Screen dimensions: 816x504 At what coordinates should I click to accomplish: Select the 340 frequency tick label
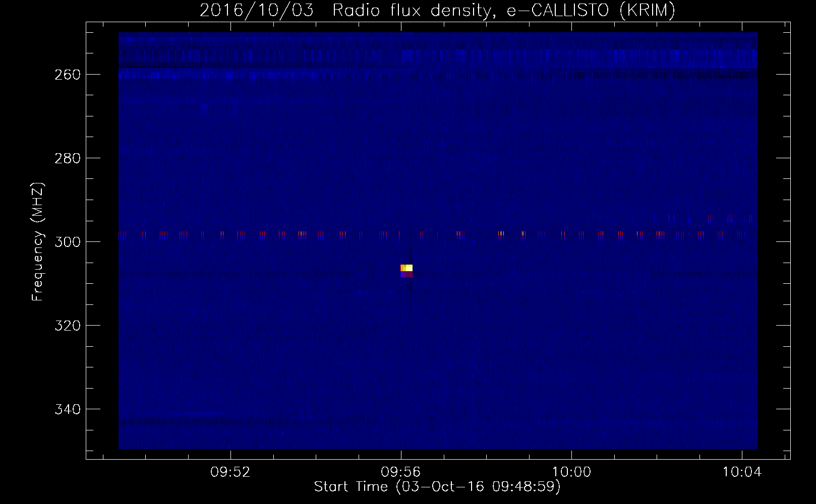67,409
